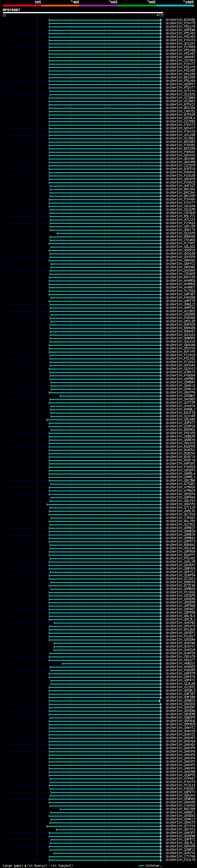Select hit label UniRef100_P30080
The height and width of the screenshot is (868, 197).
(180, 199)
